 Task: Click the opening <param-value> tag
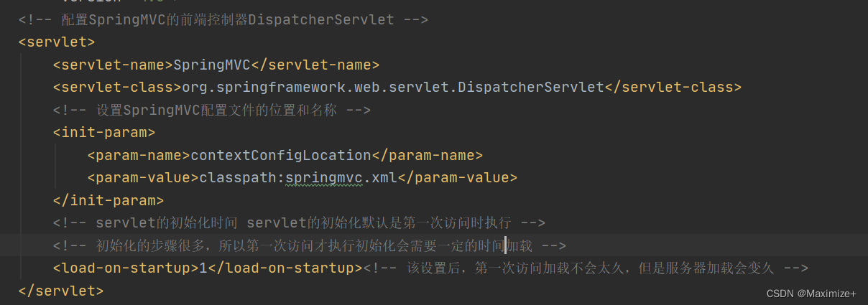click(x=143, y=177)
